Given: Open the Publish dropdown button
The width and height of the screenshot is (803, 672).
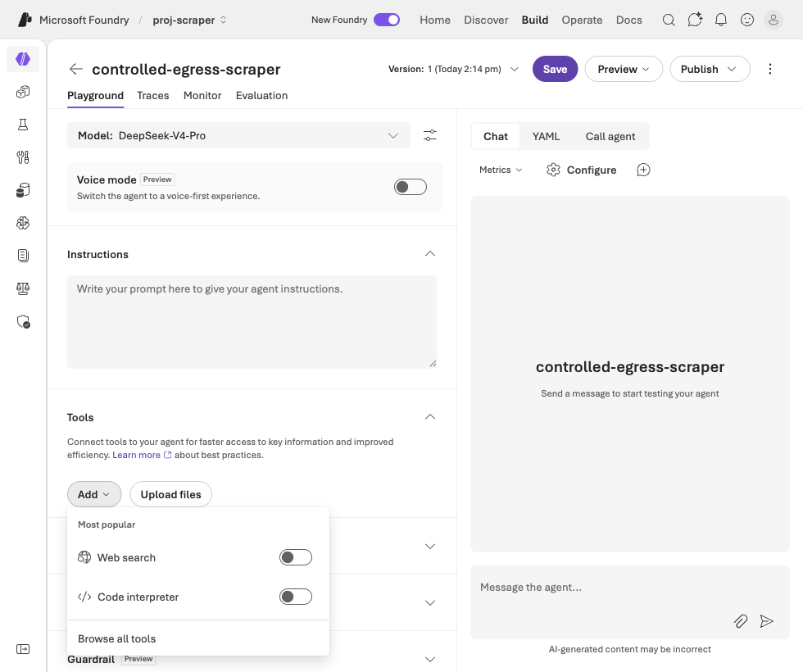Looking at the screenshot, I should click(710, 69).
